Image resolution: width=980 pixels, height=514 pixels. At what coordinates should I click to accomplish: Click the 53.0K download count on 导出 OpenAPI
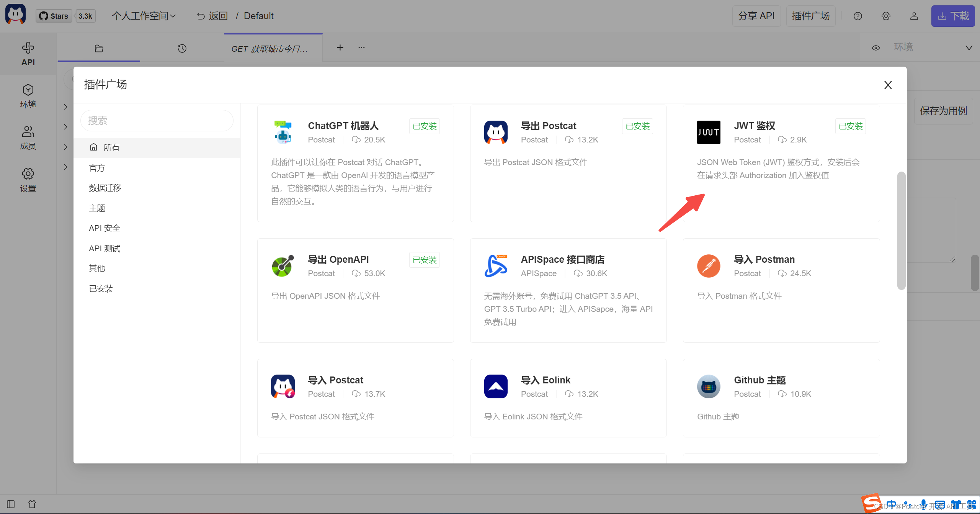click(374, 273)
